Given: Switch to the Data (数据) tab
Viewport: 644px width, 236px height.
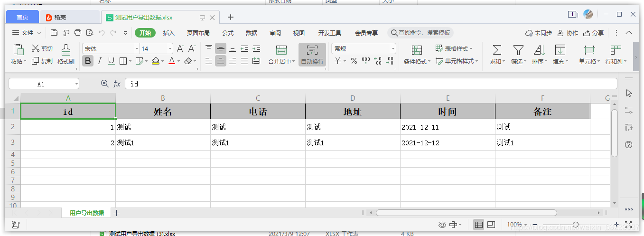Looking at the screenshot, I should tap(252, 33).
